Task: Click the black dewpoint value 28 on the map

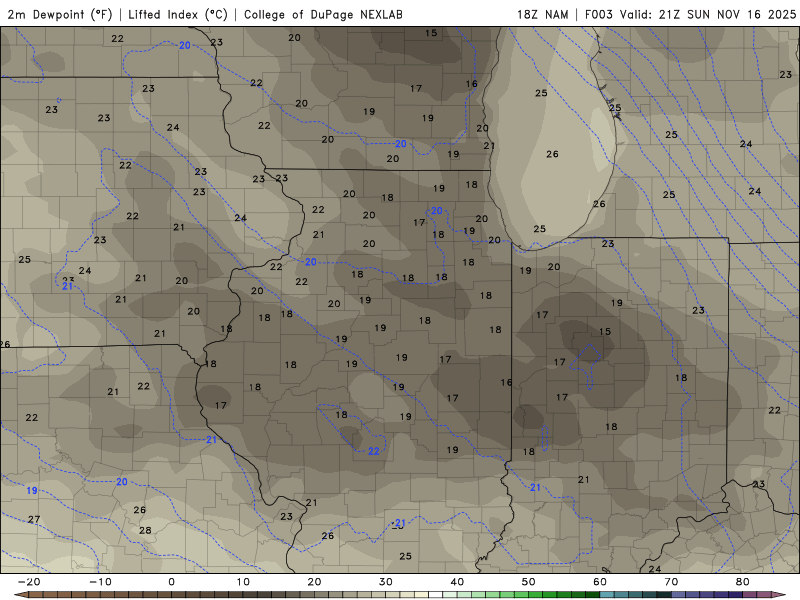Action: pyautogui.click(x=145, y=531)
